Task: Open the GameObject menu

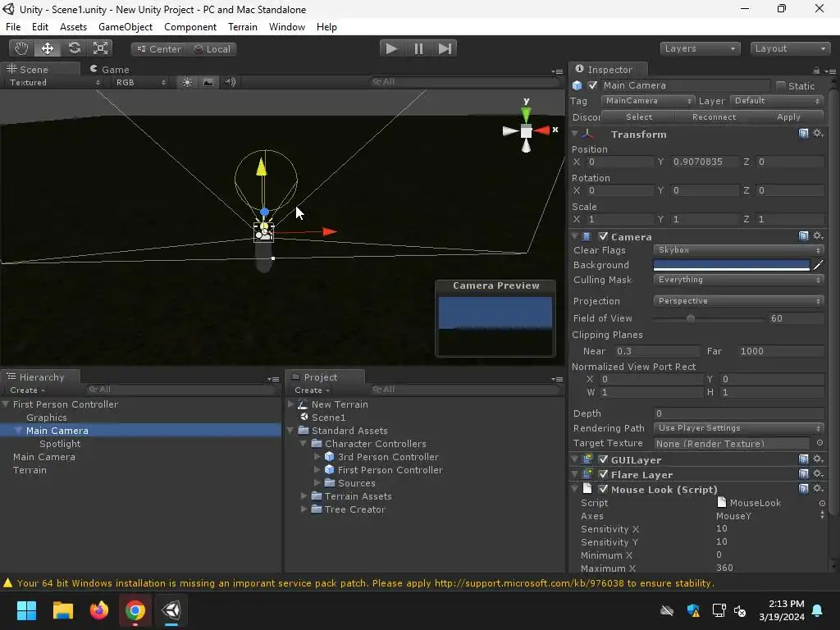Action: point(126,27)
